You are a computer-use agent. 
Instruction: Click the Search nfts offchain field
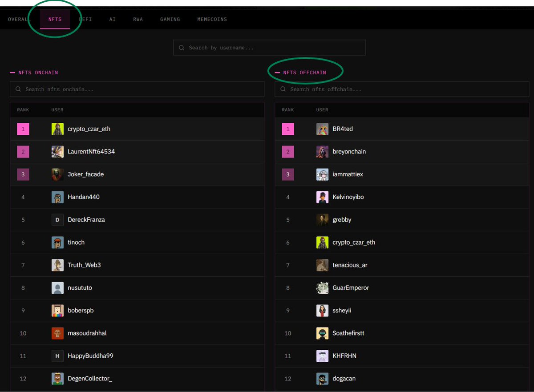[402, 89]
